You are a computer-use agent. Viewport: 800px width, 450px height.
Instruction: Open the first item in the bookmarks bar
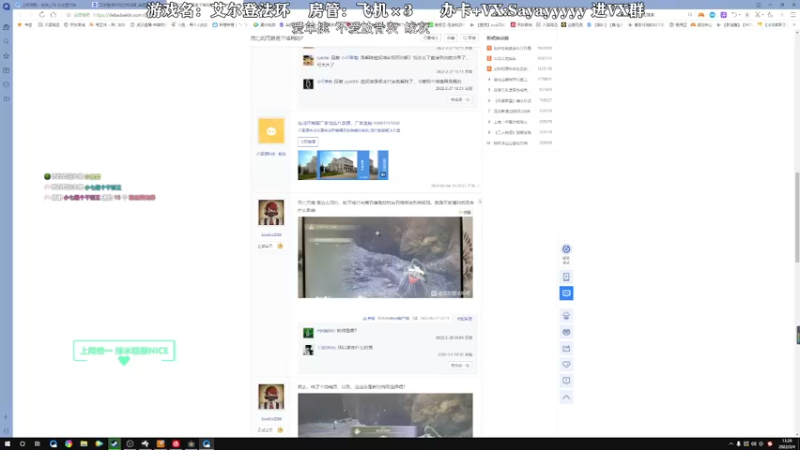(25, 24)
